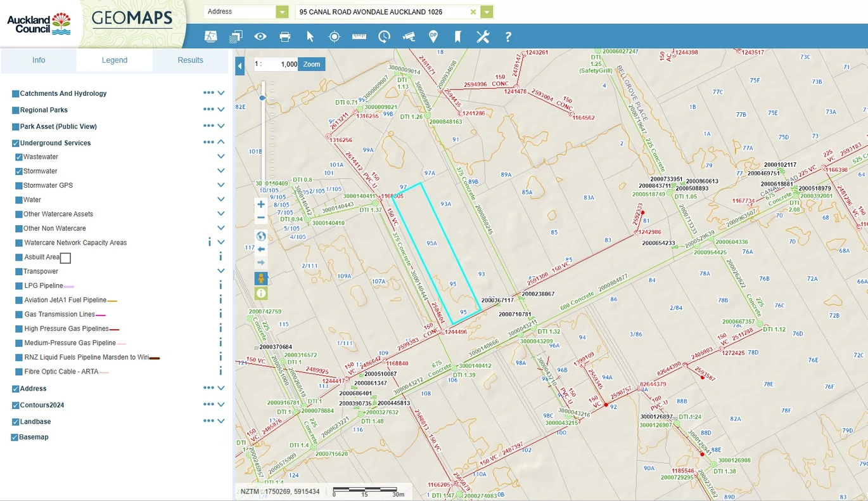The height and width of the screenshot is (501, 868).
Task: Click the Zoom button beside scale
Action: pos(312,64)
